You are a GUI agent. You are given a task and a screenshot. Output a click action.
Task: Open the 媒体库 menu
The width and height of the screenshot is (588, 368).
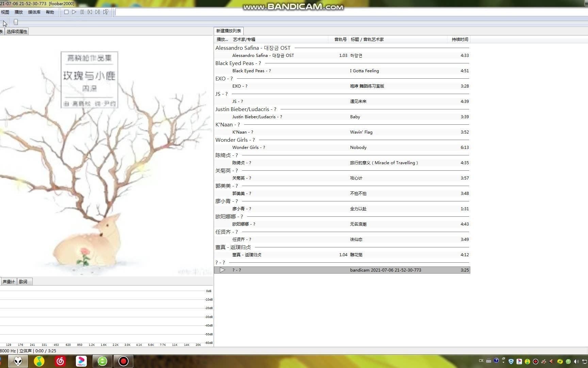[x=34, y=12]
